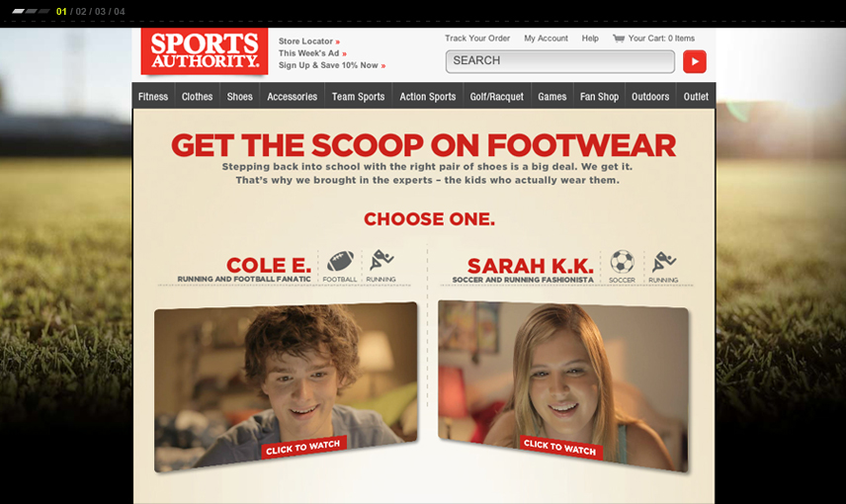Open the Action Sports menu
846x504 pixels.
pyautogui.click(x=428, y=97)
